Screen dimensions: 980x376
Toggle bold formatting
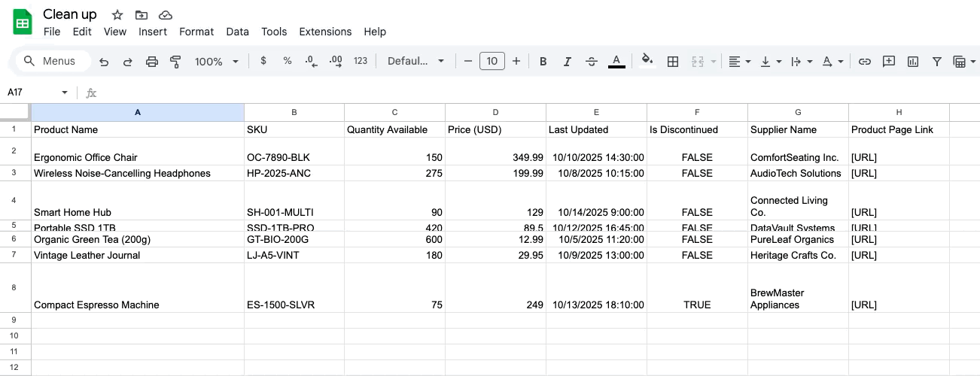click(543, 62)
